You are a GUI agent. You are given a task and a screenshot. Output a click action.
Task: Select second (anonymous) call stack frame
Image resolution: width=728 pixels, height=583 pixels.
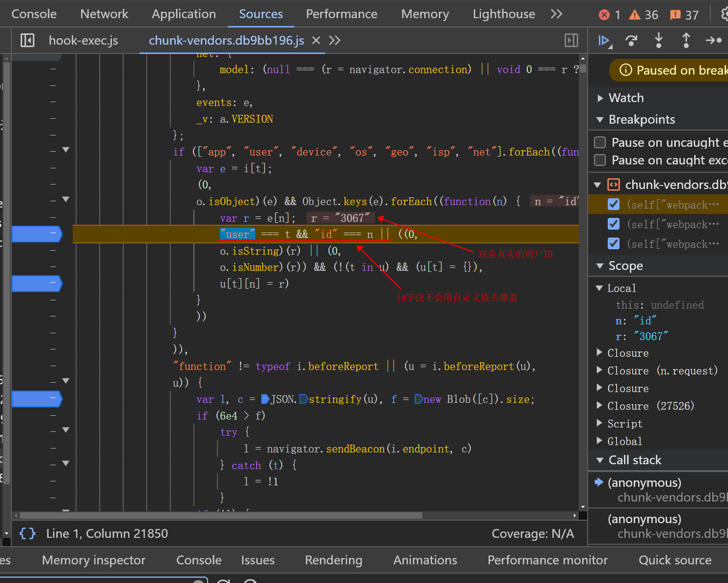tap(658, 526)
